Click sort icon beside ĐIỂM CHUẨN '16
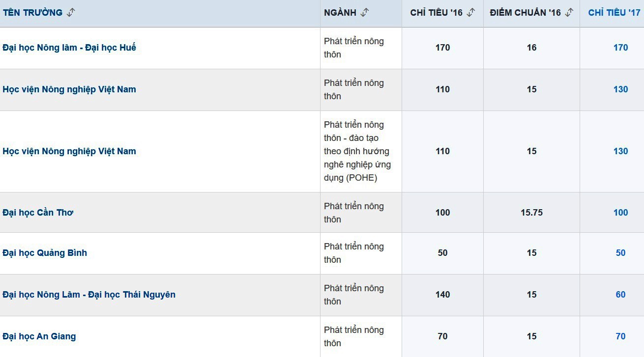 pyautogui.click(x=569, y=13)
